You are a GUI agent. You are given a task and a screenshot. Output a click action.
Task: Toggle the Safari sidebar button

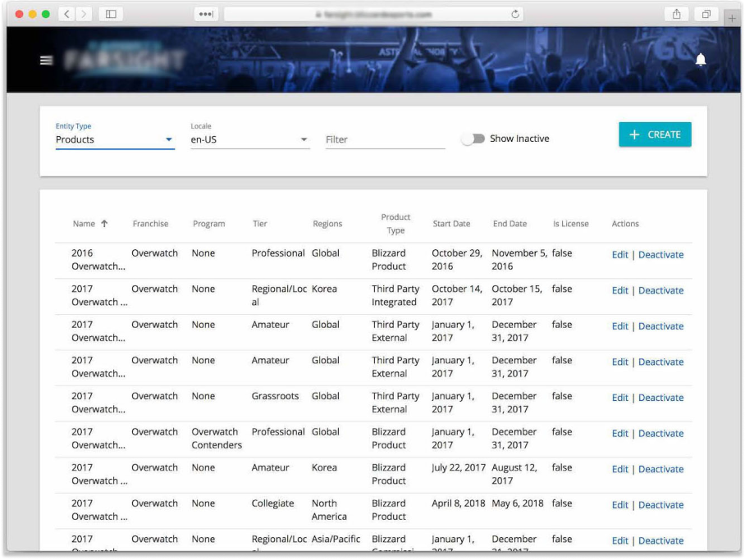[111, 14]
